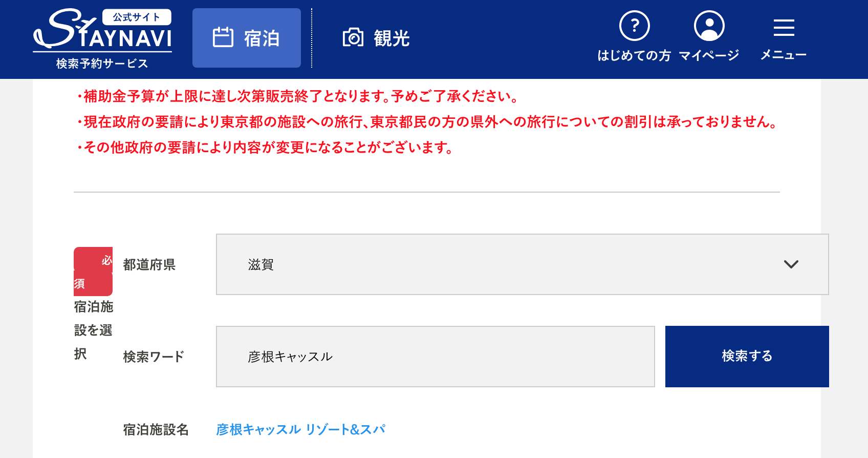Click the 検索ワード input field
The height and width of the screenshot is (458, 868).
pyautogui.click(x=436, y=357)
